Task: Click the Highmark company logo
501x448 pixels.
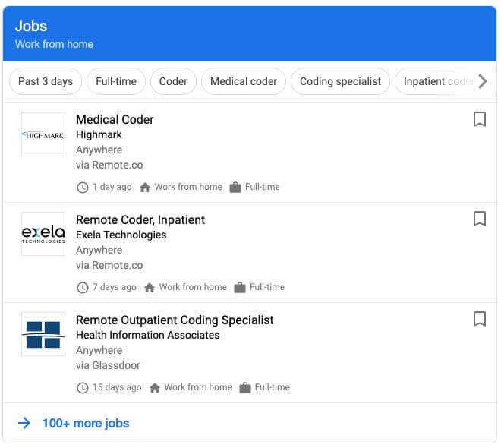Action: 43,135
